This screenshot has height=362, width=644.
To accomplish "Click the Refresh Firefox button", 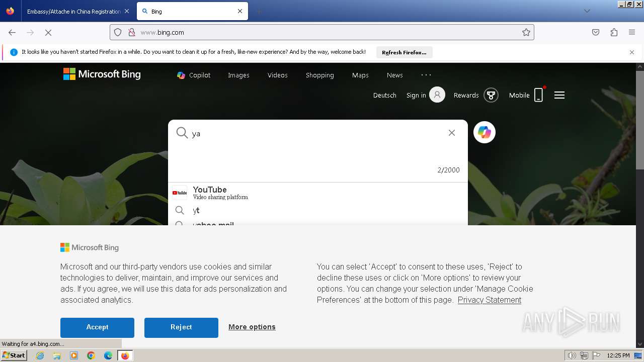I will 404,52.
